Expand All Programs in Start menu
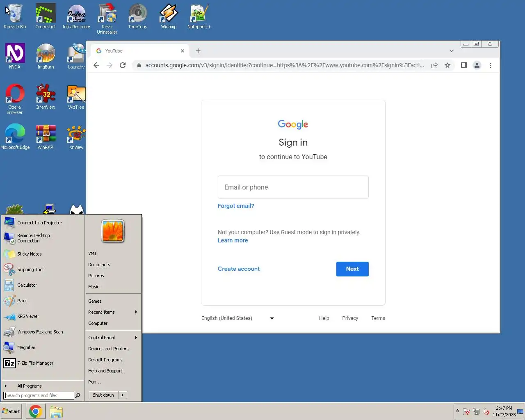The width and height of the screenshot is (525, 420). [29, 386]
